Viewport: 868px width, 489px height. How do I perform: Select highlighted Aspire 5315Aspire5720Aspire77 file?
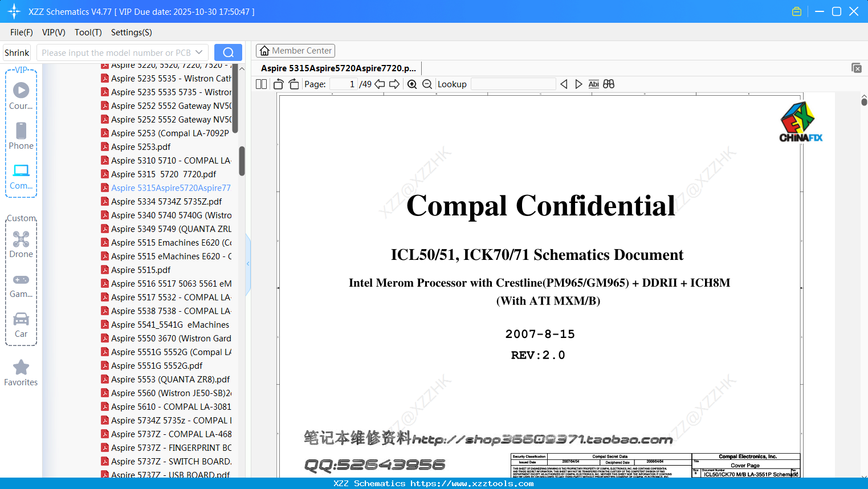tap(166, 188)
